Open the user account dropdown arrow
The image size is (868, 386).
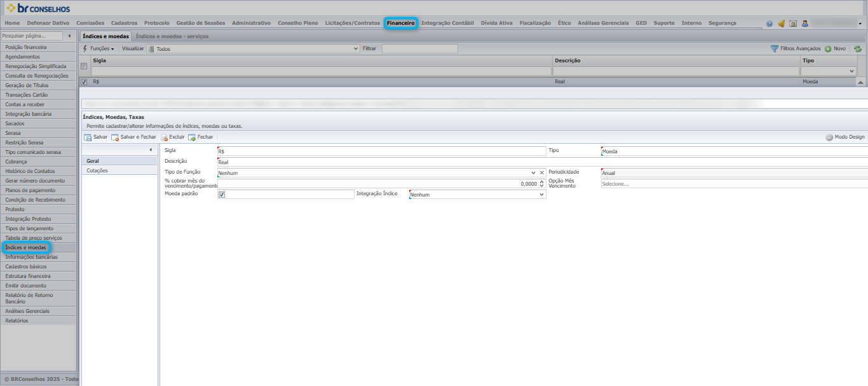tap(860, 24)
